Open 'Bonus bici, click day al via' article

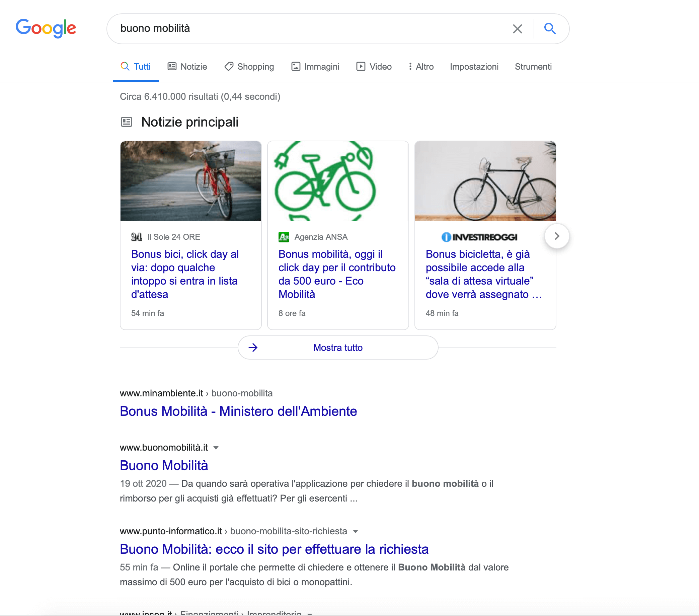pos(185,274)
